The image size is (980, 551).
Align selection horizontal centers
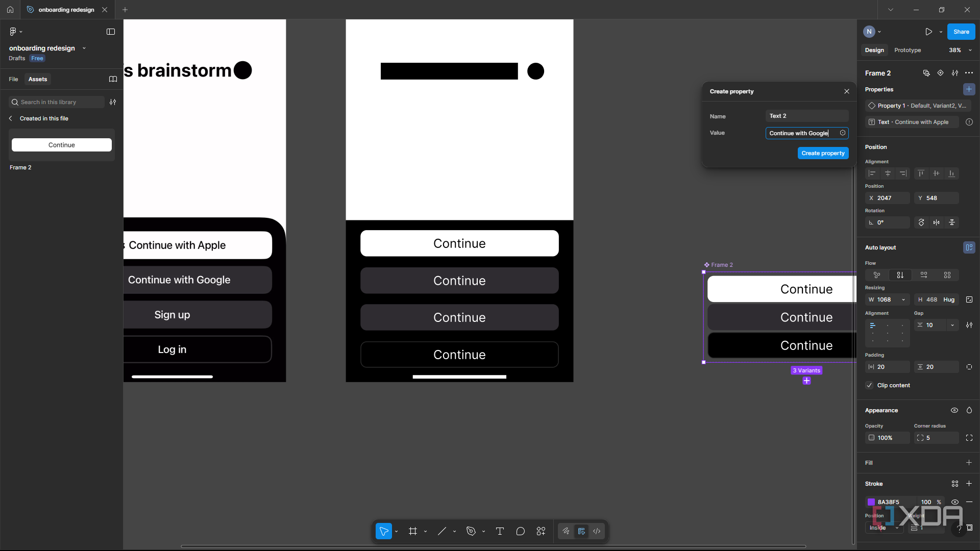click(x=888, y=173)
